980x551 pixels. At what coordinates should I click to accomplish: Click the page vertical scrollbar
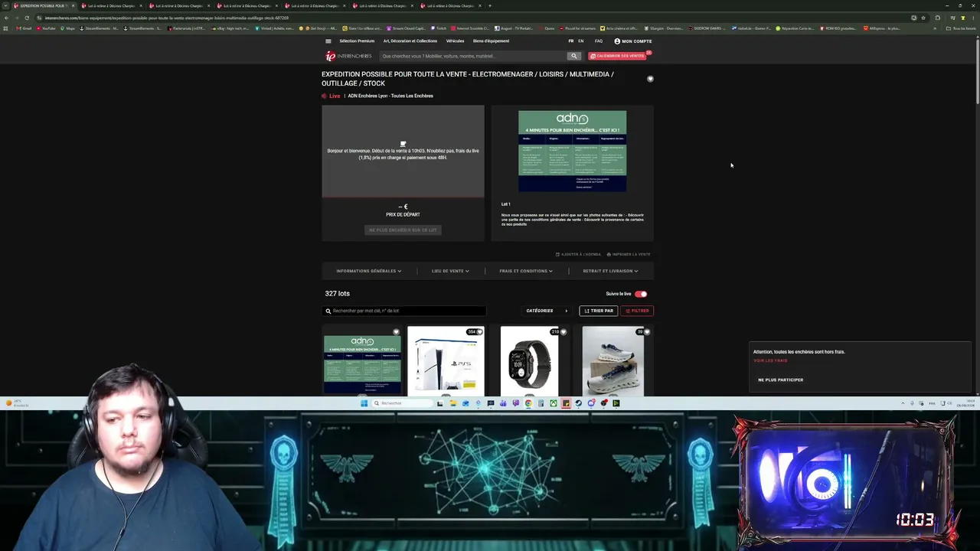[977, 73]
